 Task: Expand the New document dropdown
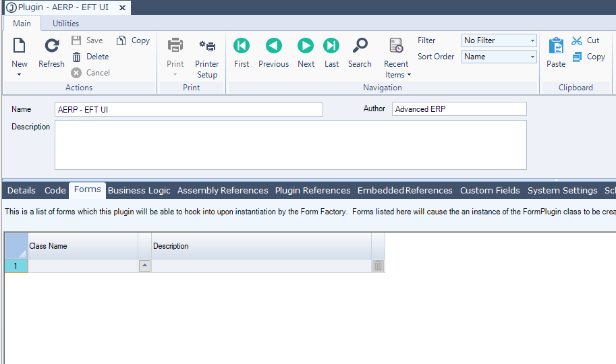[x=19, y=73]
